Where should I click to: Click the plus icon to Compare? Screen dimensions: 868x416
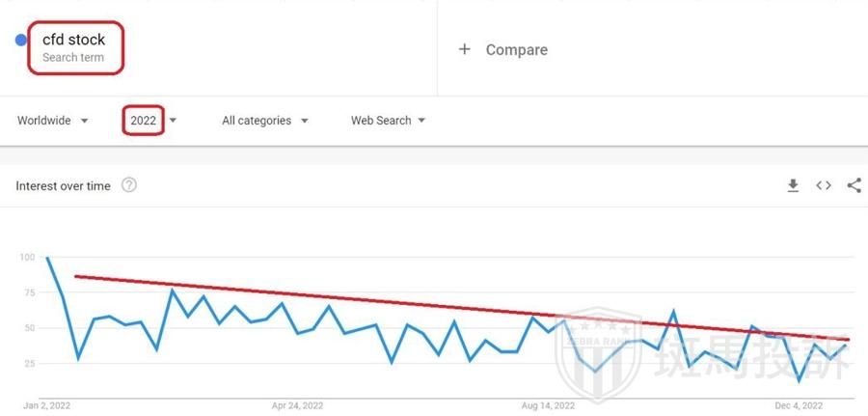464,49
